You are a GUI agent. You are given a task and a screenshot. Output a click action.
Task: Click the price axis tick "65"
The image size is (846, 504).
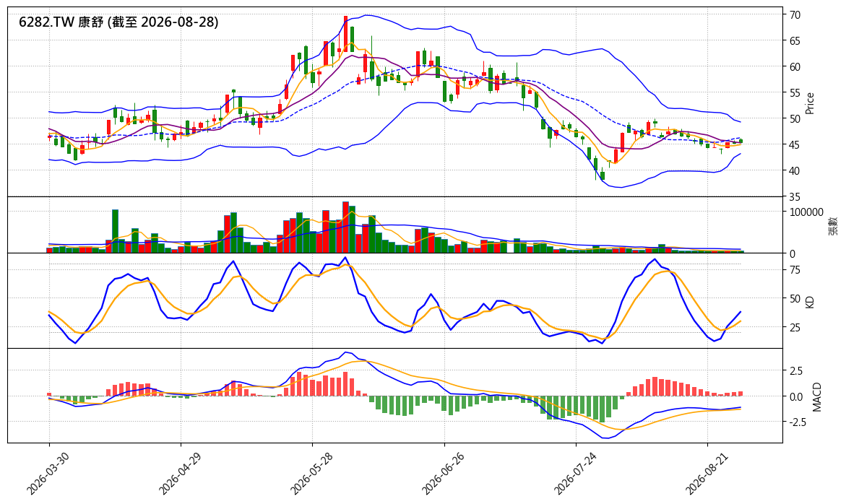click(x=795, y=41)
